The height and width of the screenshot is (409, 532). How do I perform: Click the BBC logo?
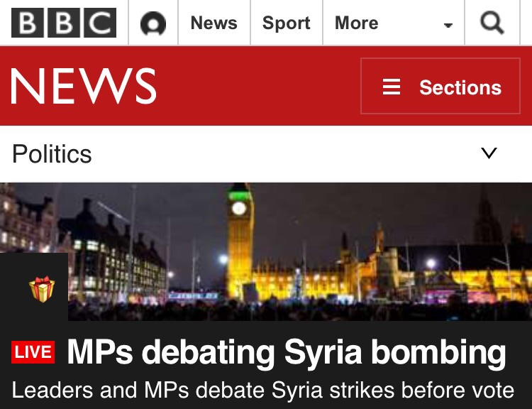click(63, 23)
